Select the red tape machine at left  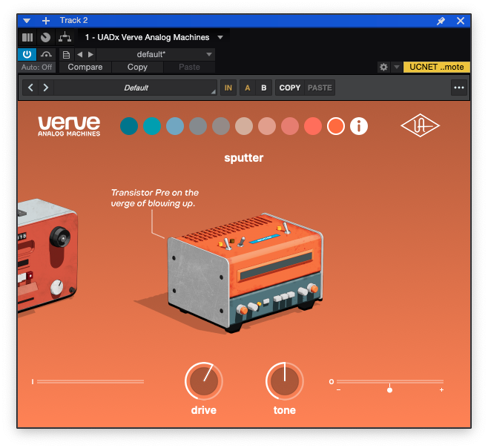point(47,255)
